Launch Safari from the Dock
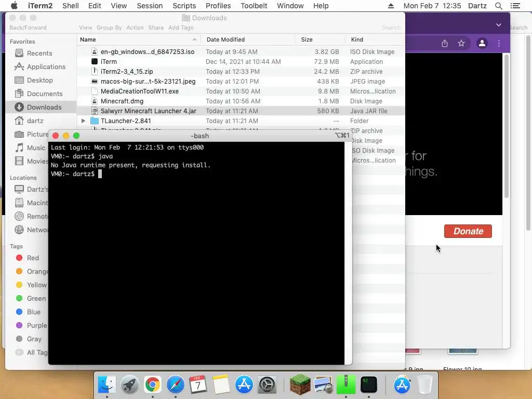Viewport: 532px width, 399px height. (x=175, y=385)
